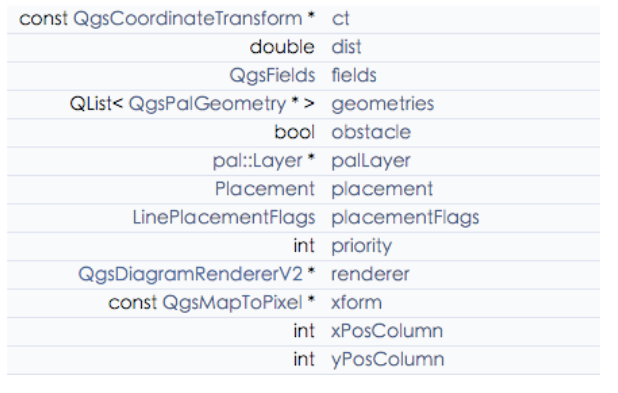Click the priority member link
618x393 pixels.
(361, 246)
